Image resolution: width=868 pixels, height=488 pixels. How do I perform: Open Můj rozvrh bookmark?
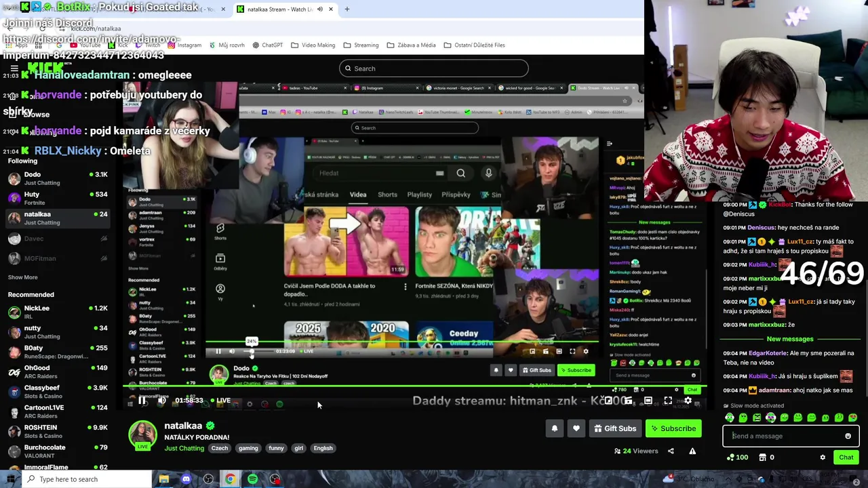point(226,45)
